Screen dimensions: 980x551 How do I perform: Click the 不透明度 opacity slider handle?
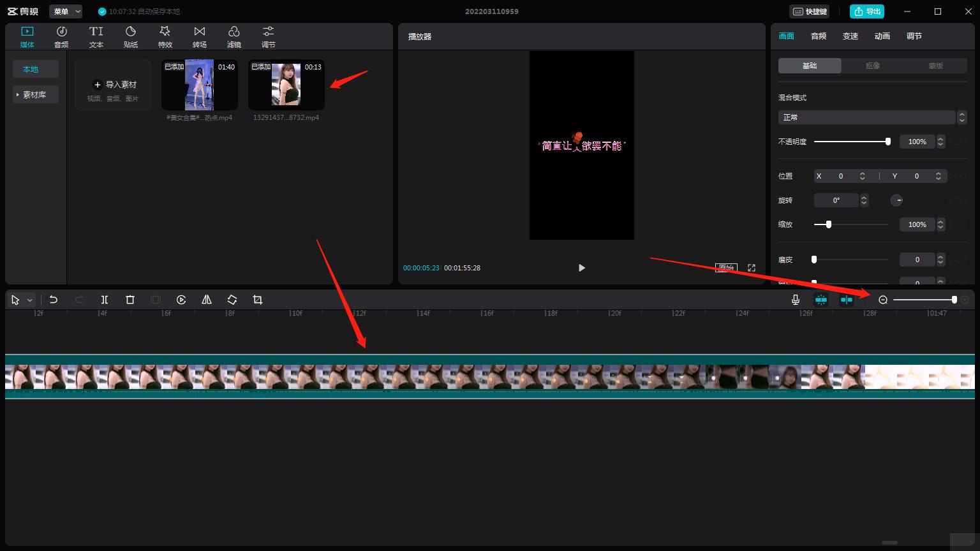(887, 142)
